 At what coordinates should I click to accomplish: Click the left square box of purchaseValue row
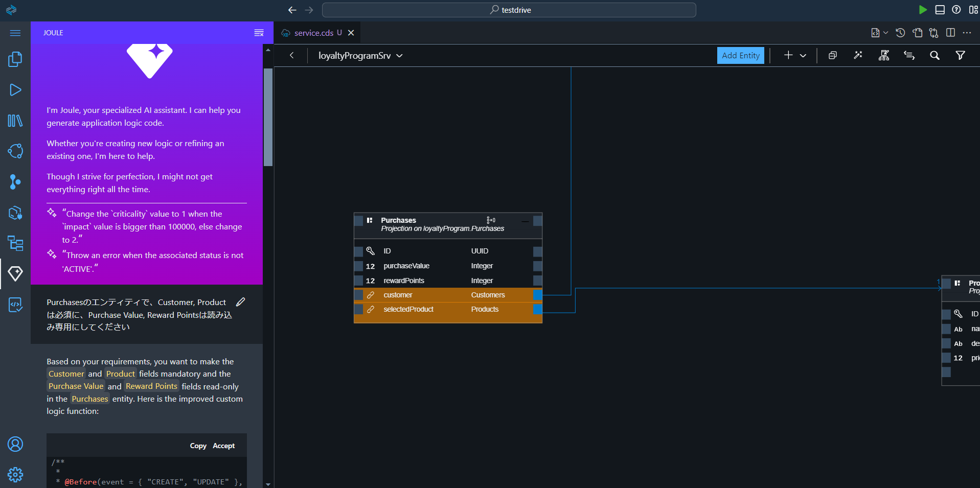pos(358,266)
